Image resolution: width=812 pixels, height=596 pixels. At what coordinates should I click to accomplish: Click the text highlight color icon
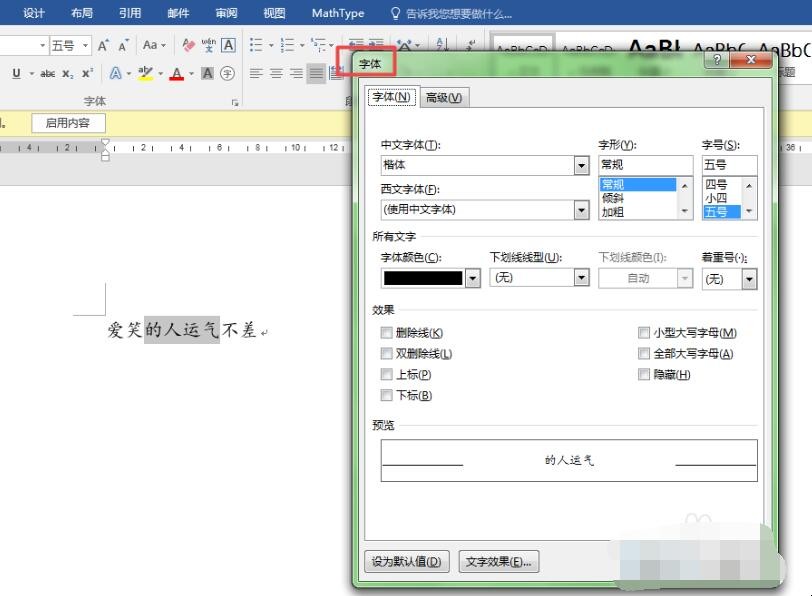[146, 74]
